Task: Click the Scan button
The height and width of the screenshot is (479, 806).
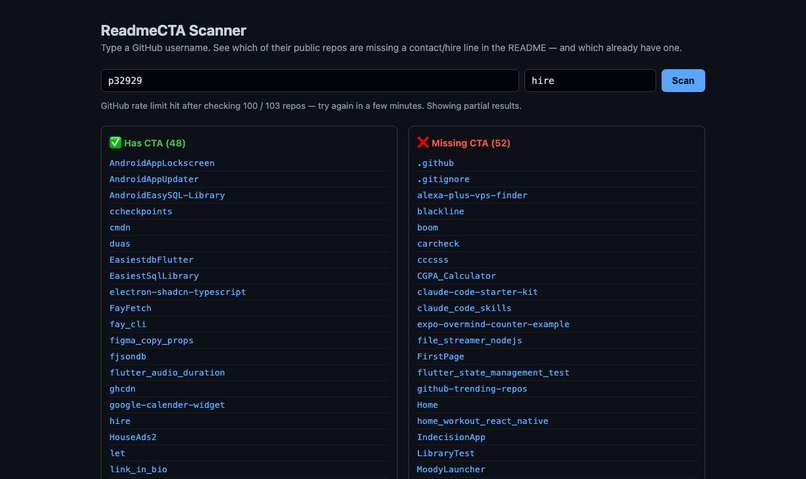Action: click(x=683, y=81)
